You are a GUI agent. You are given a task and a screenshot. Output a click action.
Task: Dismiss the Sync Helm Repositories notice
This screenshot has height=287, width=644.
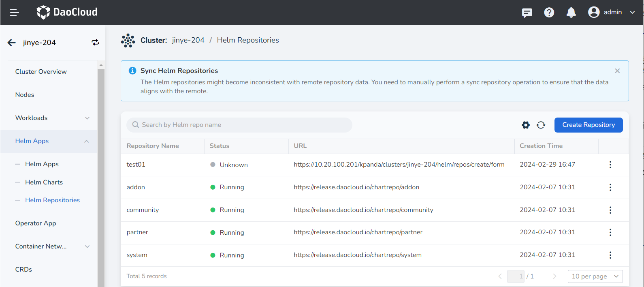[617, 71]
